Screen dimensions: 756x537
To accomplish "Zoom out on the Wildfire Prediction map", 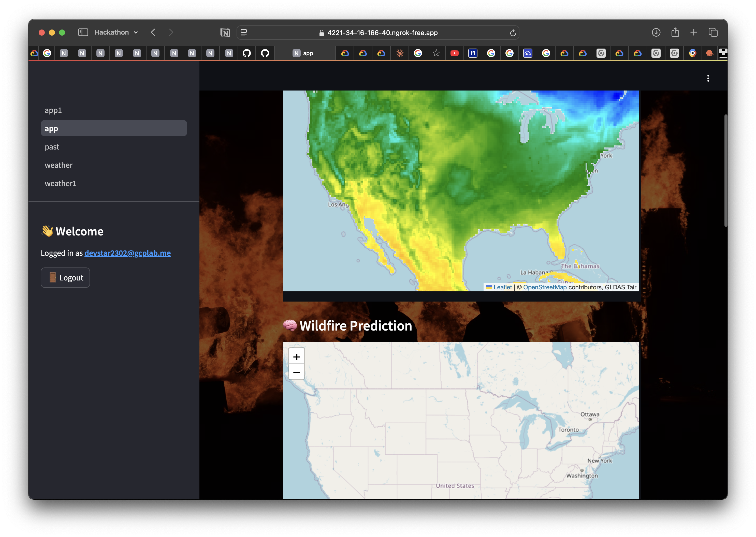I will point(296,372).
